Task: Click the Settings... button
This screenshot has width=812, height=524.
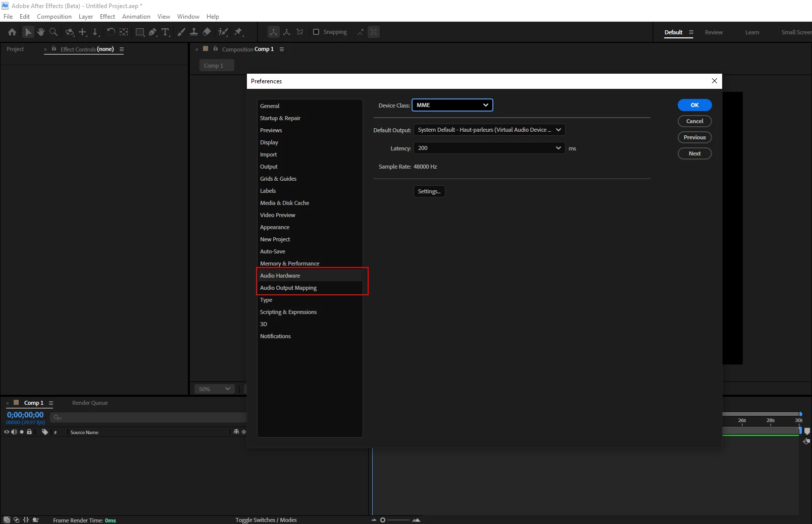Action: tap(429, 191)
